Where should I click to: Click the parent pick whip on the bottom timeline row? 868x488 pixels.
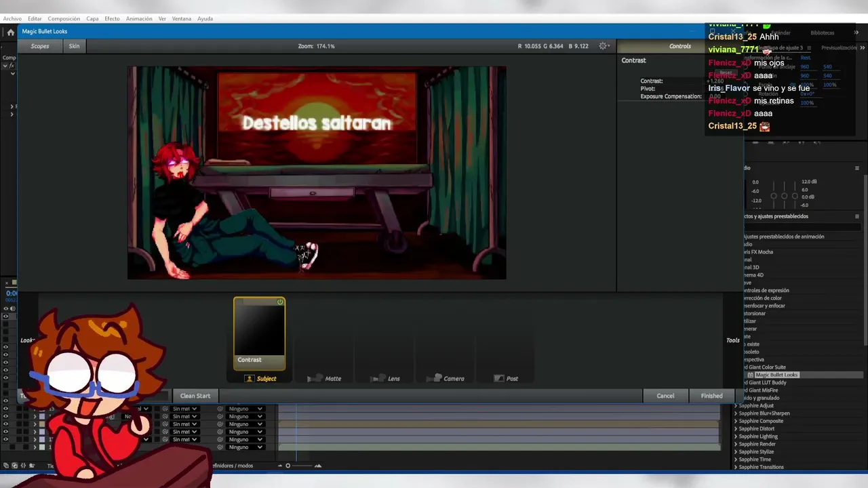tap(220, 447)
